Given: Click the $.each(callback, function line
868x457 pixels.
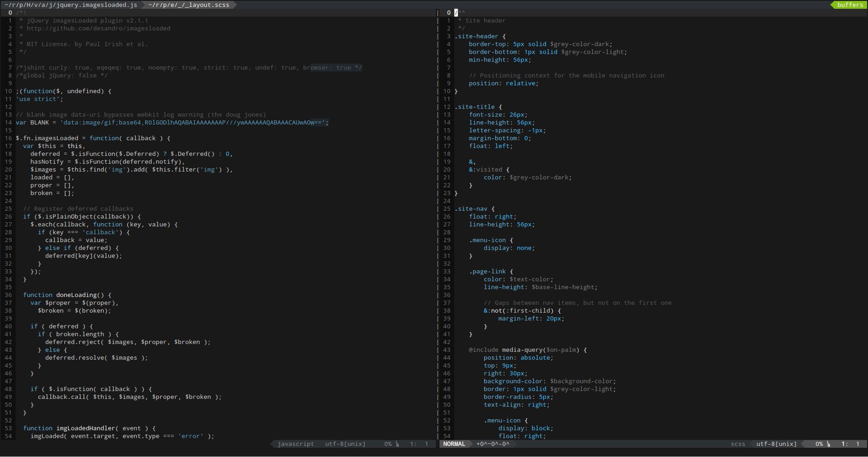Looking at the screenshot, I should pos(104,224).
